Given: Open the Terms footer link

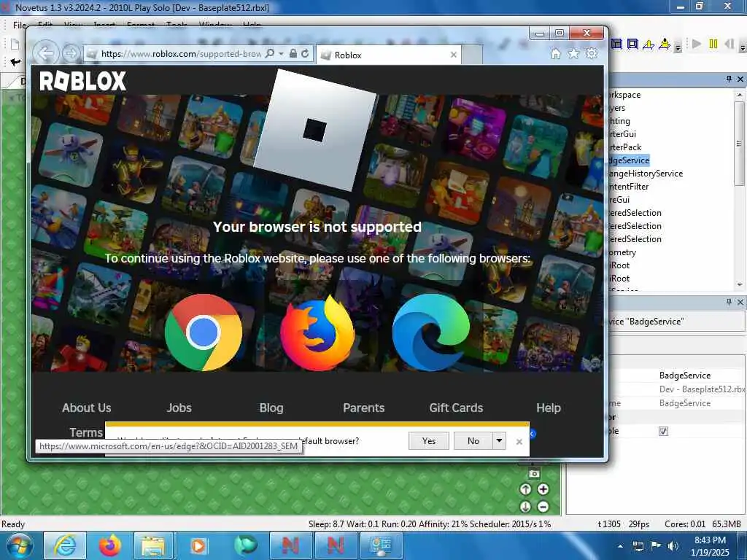Looking at the screenshot, I should [86, 432].
